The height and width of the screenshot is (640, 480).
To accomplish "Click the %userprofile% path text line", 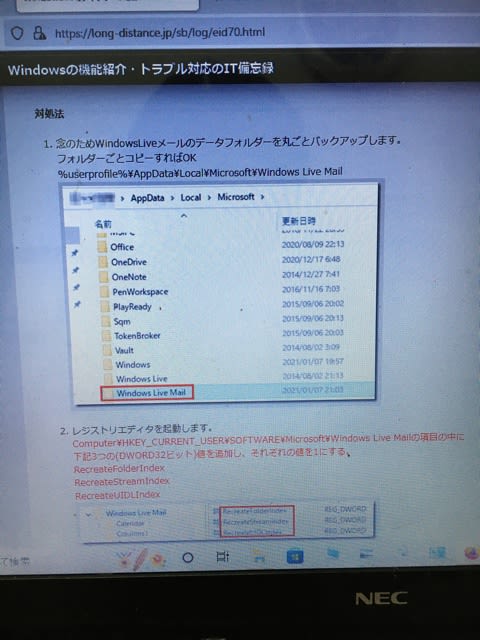I will click(x=200, y=172).
